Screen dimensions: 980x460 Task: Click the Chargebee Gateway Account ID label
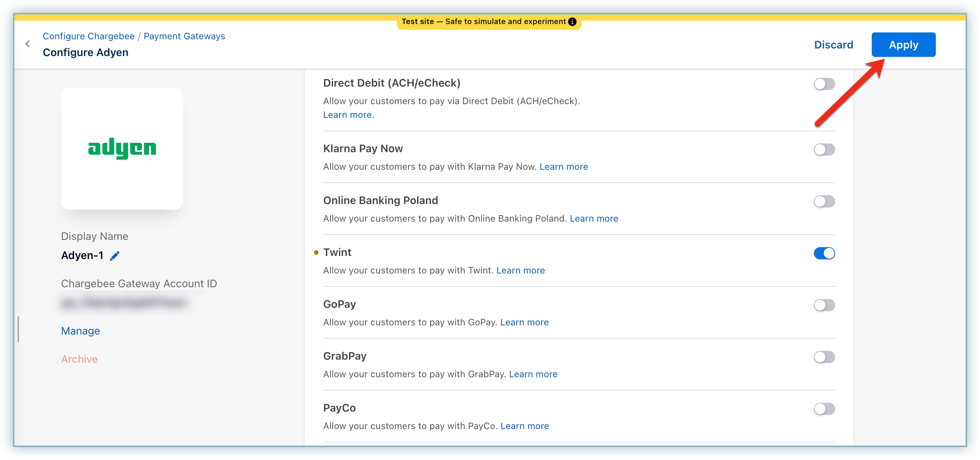tap(139, 283)
